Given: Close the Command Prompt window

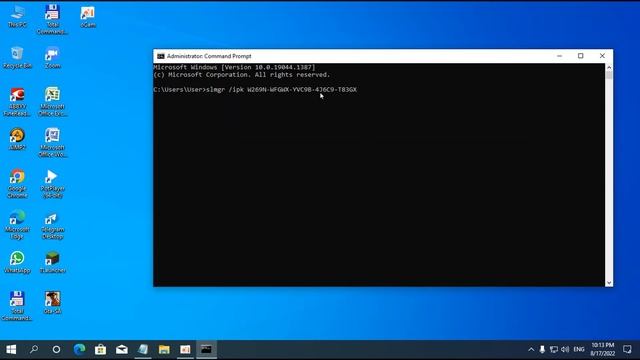Looking at the screenshot, I should click(602, 56).
